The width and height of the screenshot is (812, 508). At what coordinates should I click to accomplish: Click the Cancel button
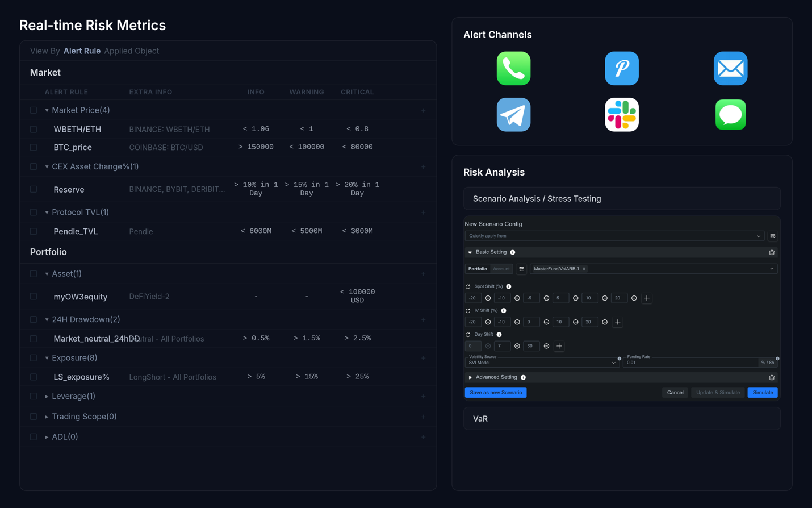click(675, 393)
